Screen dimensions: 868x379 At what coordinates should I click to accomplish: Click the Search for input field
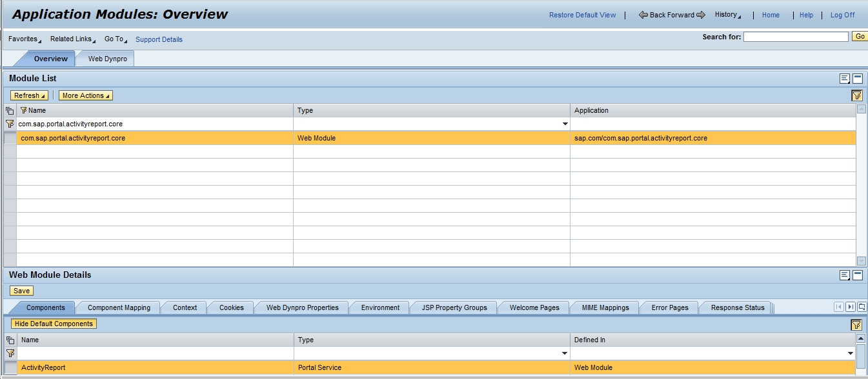pos(796,37)
